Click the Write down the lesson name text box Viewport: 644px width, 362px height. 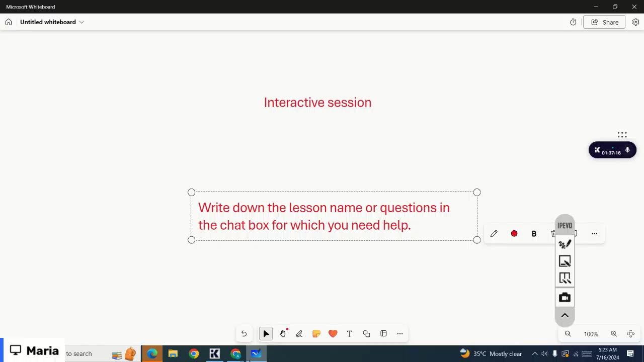(x=334, y=216)
